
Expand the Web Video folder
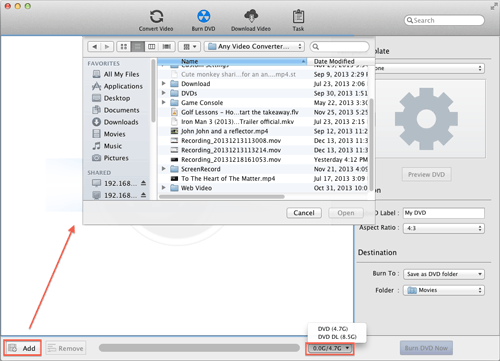pyautogui.click(x=164, y=188)
